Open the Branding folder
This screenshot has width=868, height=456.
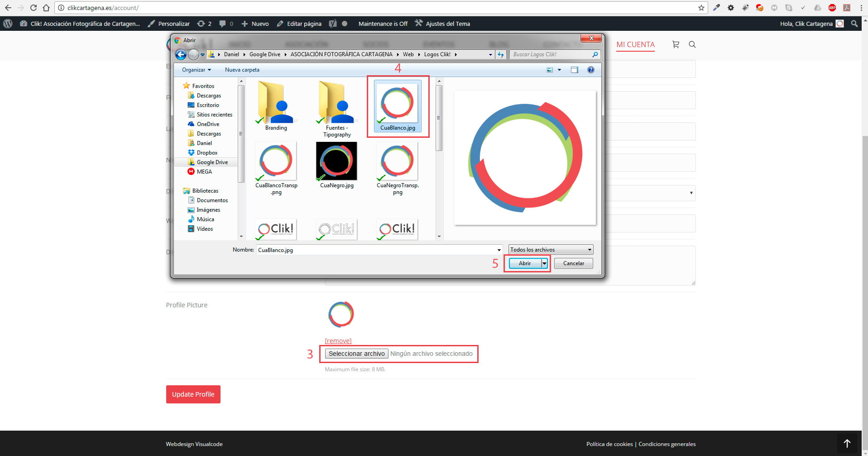pyautogui.click(x=276, y=106)
